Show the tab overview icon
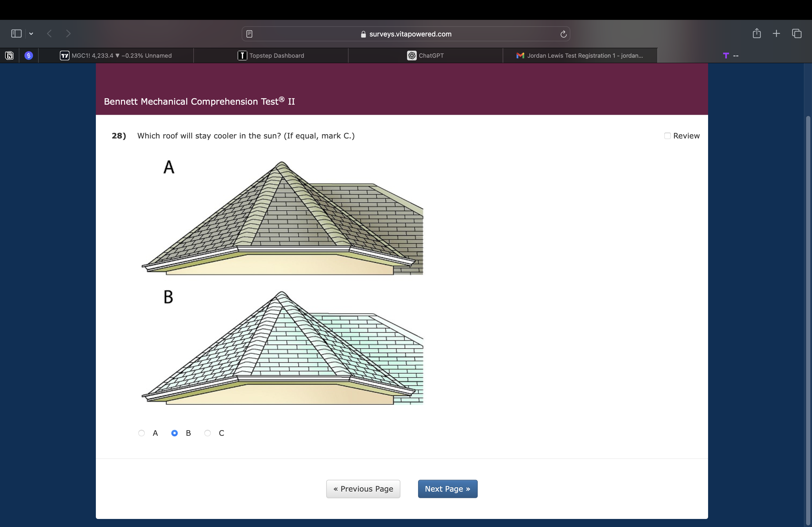 click(x=796, y=33)
